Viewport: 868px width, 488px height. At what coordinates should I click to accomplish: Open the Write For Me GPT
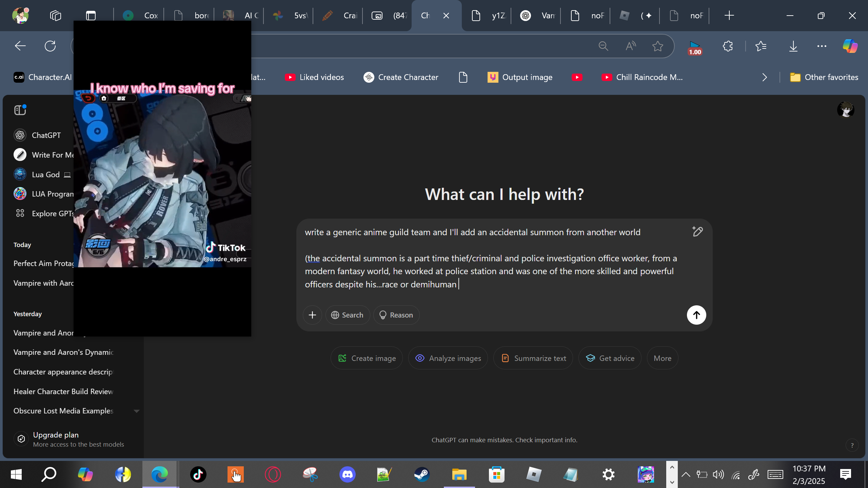tap(43, 155)
